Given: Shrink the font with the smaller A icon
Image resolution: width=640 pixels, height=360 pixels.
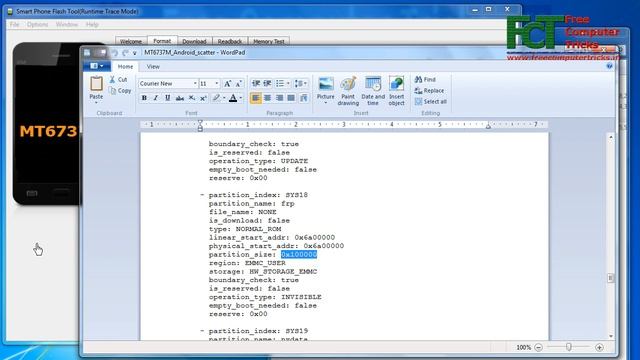Looking at the screenshot, I should point(239,83).
